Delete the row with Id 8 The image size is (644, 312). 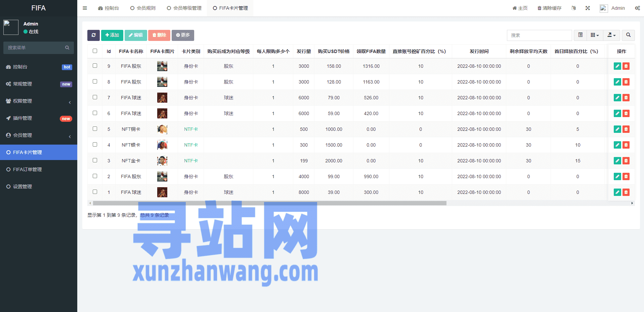(x=626, y=82)
